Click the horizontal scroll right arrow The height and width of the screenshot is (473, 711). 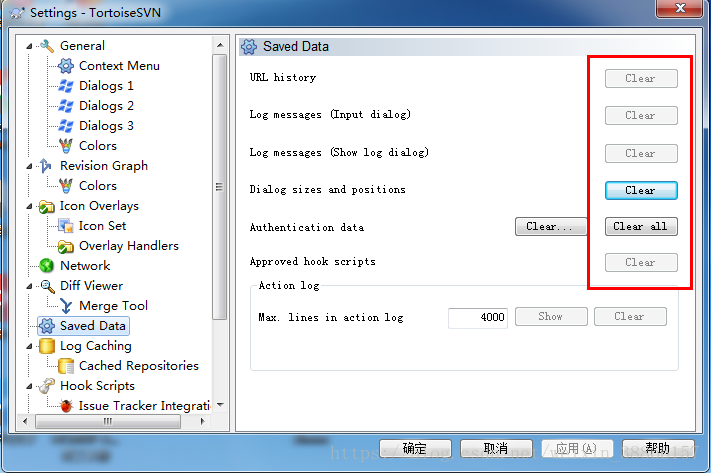[x=202, y=421]
